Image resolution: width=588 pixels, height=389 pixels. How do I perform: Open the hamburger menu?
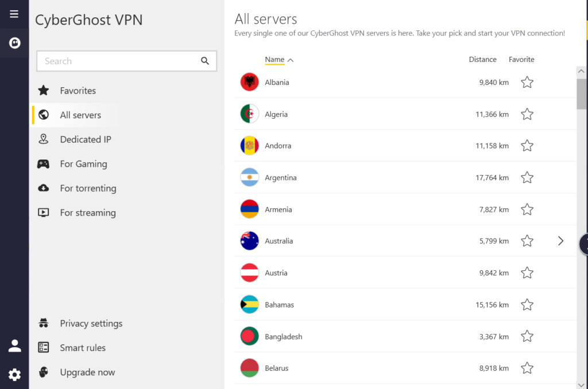click(14, 14)
